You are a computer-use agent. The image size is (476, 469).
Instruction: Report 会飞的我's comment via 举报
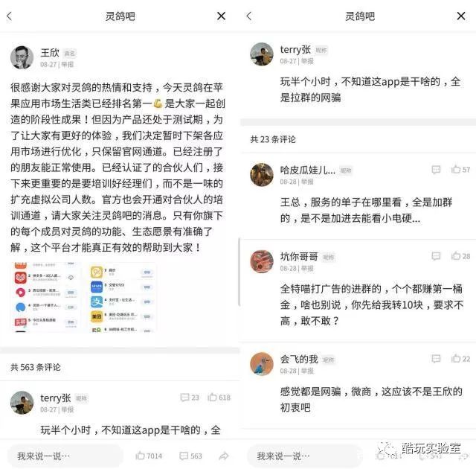(307, 371)
